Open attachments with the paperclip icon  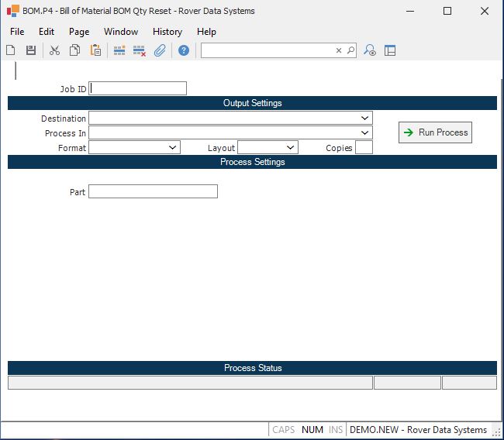[160, 50]
